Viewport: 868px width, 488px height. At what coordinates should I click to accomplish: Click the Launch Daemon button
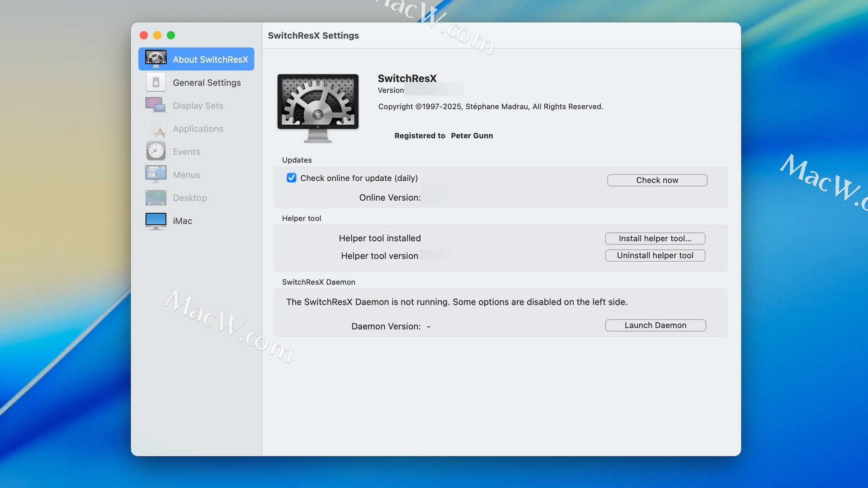[x=656, y=325]
